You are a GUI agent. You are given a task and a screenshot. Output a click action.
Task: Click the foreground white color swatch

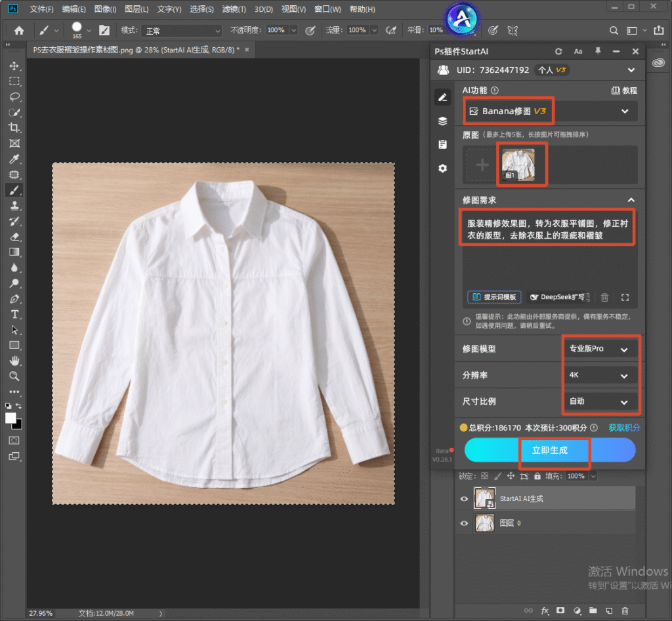pos(10,418)
